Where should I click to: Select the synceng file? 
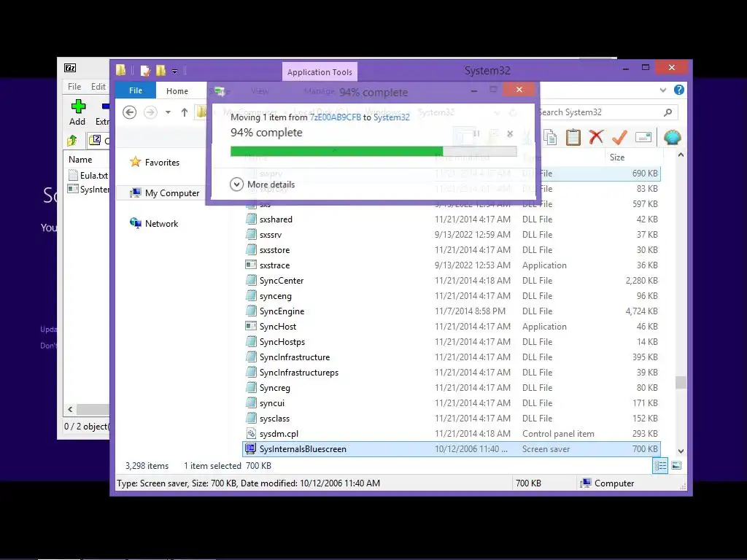[x=452, y=296]
